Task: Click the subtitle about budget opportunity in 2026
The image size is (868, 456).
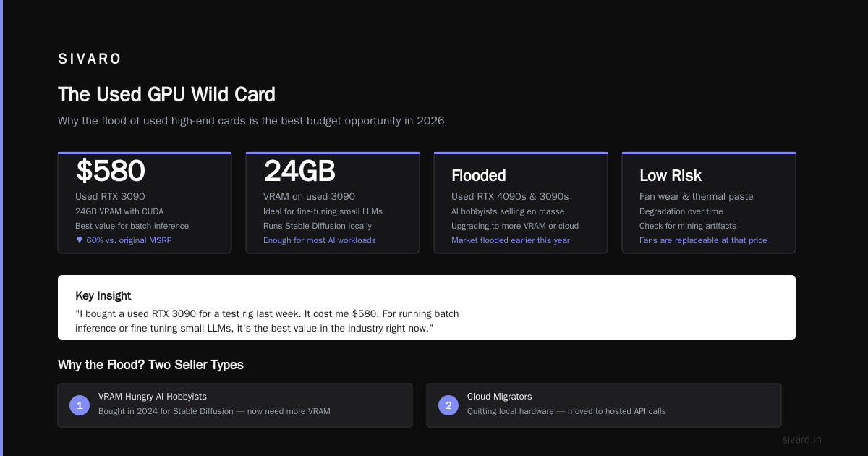Action: pos(251,121)
